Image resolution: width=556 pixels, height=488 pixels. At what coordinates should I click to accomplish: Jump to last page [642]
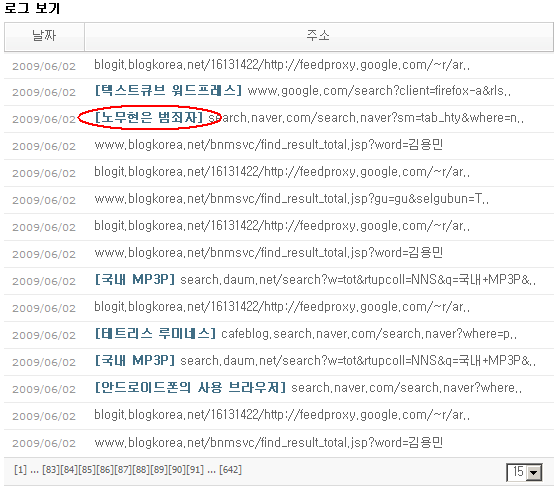tap(230, 470)
